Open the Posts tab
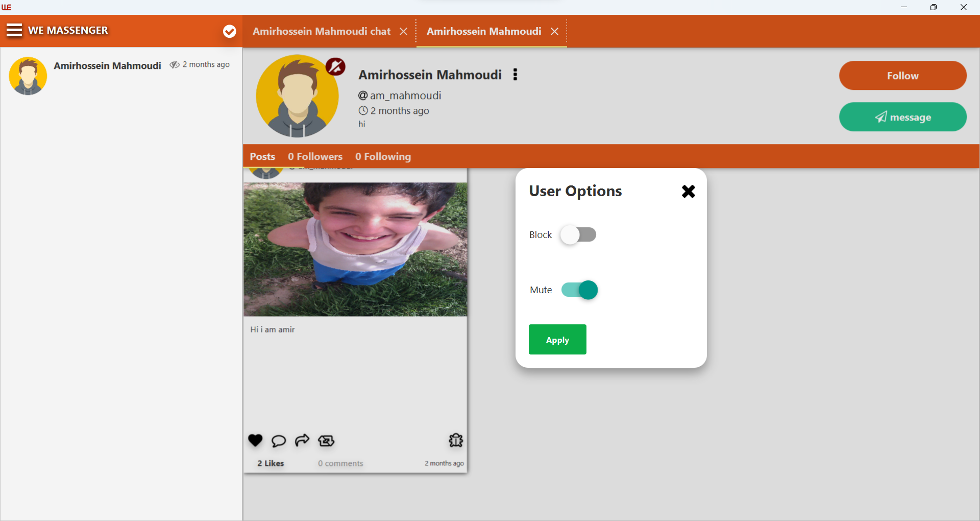 [x=262, y=157]
